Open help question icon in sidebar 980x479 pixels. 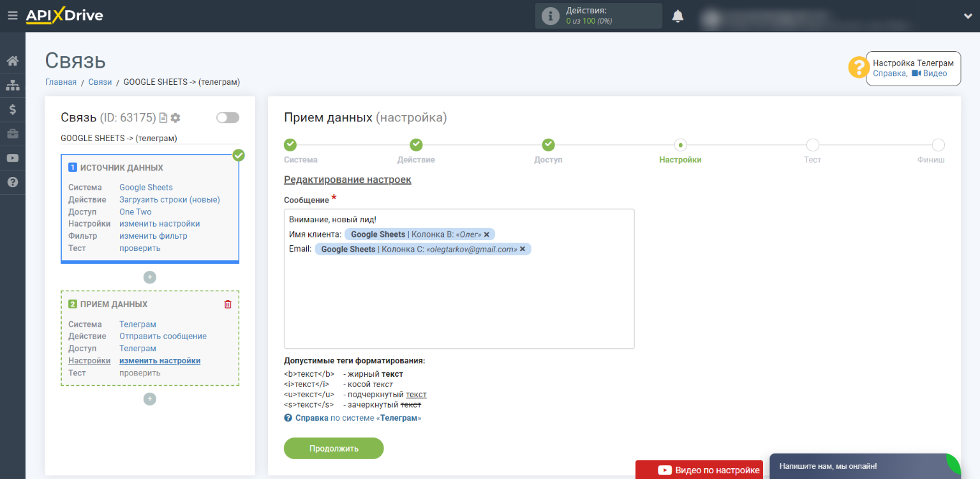click(x=12, y=183)
